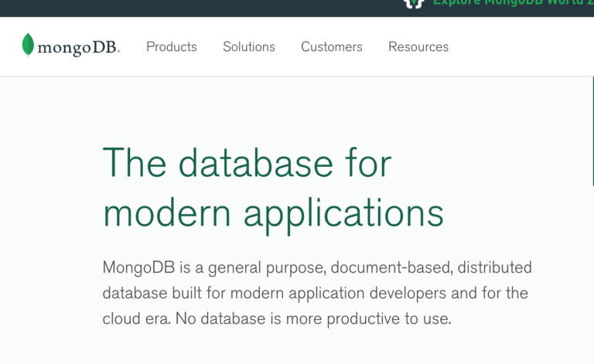Open the Solutions menu
The width and height of the screenshot is (594, 364).
[x=249, y=47]
